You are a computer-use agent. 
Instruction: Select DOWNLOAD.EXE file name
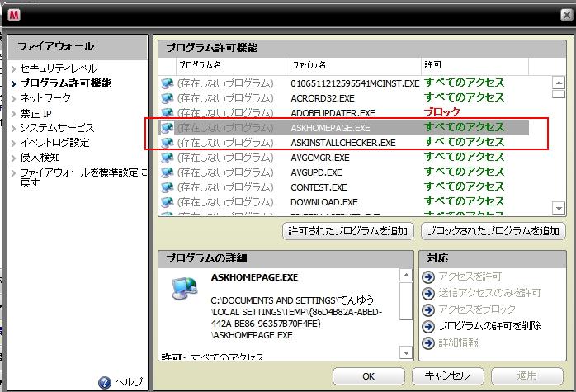tap(324, 202)
